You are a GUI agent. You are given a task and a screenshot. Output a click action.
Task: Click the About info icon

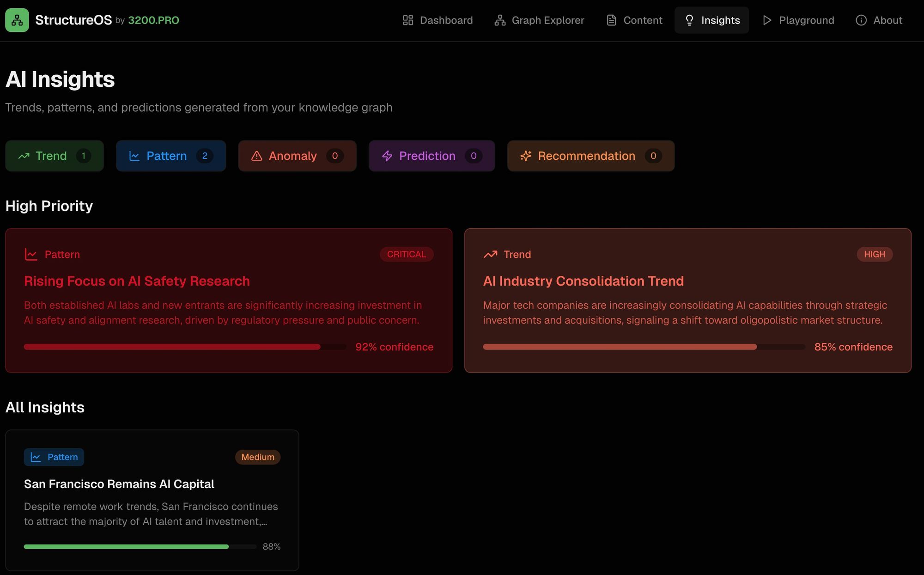(x=861, y=20)
